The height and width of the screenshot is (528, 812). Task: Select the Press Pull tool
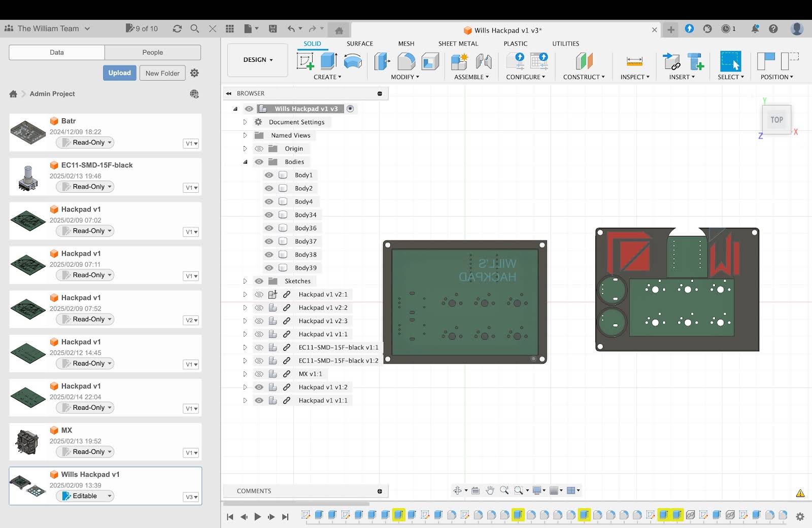click(382, 61)
